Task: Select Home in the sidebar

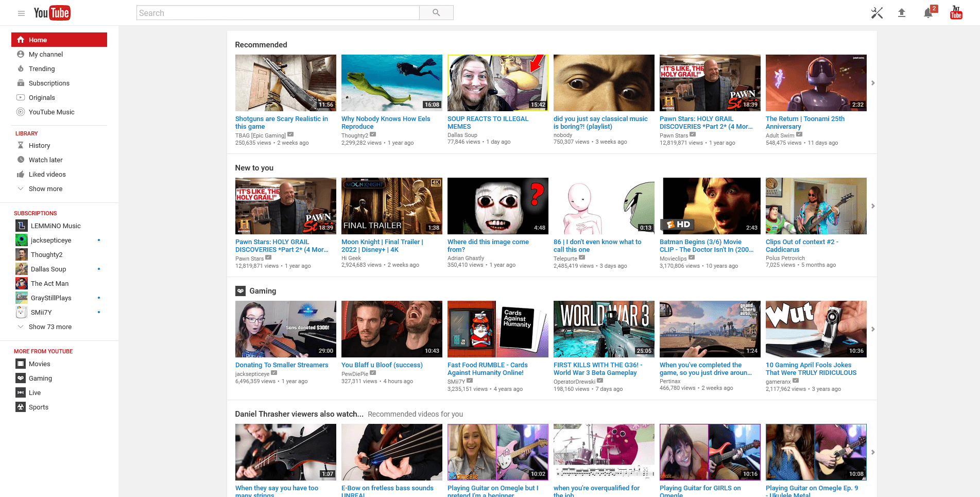Action: click(59, 40)
